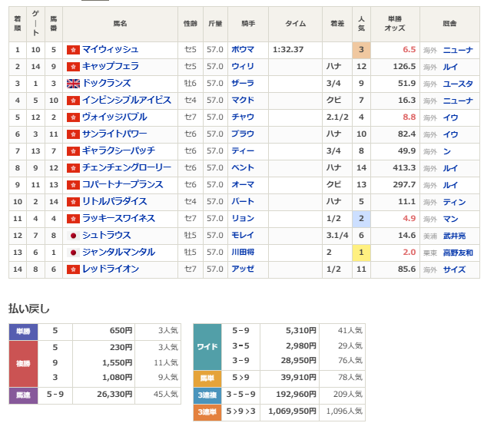The height and width of the screenshot is (423, 504).
Task: Click the Hong Kong flag beside サンライトパワー
Action: [74, 134]
